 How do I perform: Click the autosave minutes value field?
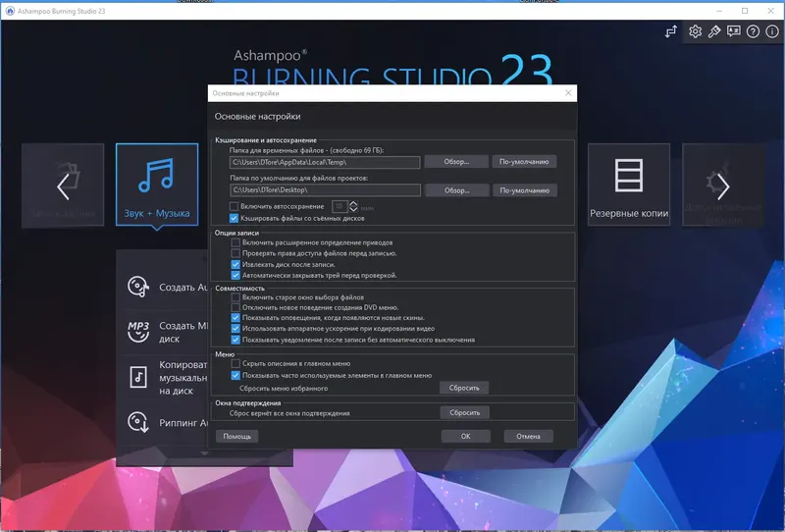pyautogui.click(x=340, y=206)
